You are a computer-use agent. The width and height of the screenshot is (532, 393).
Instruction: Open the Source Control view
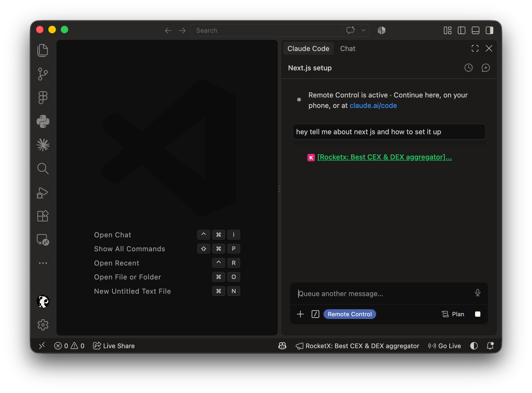point(43,74)
